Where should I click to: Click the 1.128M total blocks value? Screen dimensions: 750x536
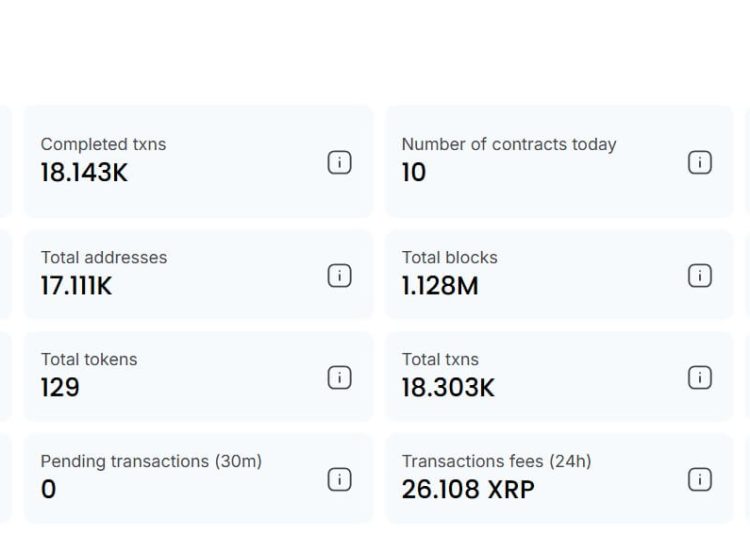click(x=440, y=286)
